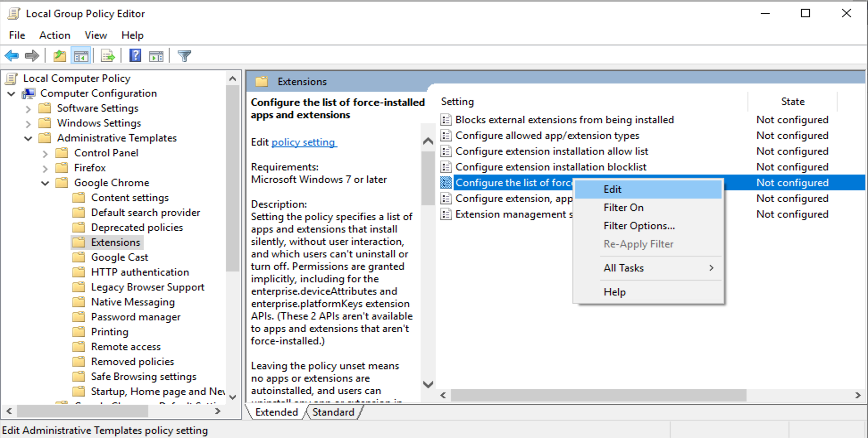Select Default search provider folder
Viewport: 868px width, 438px height.
[x=146, y=213]
